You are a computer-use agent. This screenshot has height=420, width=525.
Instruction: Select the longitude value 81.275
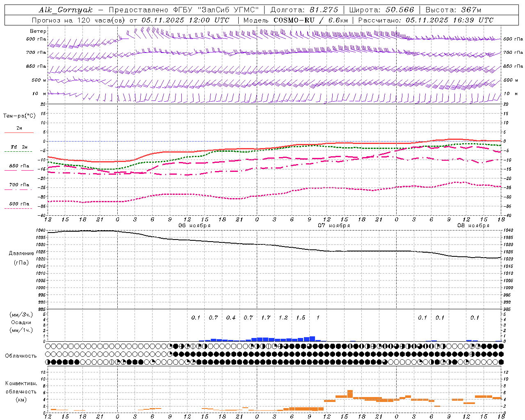point(324,10)
